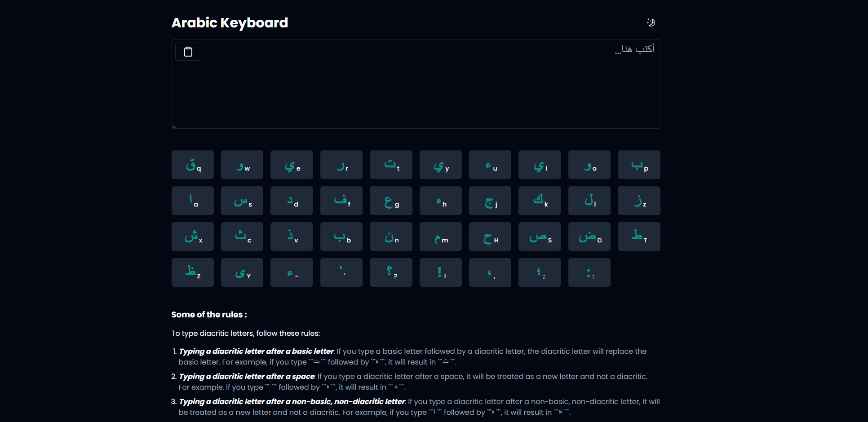Tap the Arabic question mark key
The image size is (868, 422).
[391, 273]
